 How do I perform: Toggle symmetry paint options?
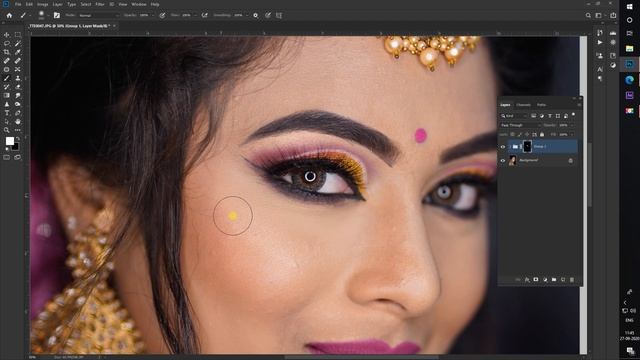279,16
